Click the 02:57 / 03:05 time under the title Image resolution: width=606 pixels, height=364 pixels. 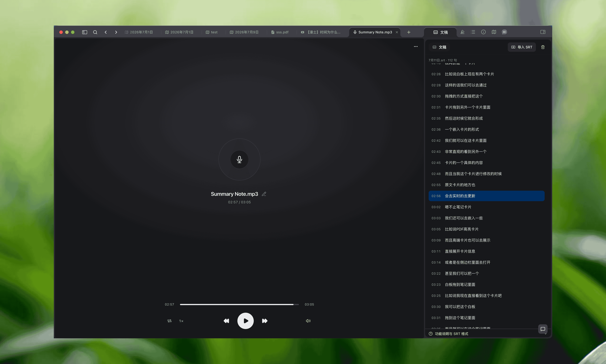(239, 202)
